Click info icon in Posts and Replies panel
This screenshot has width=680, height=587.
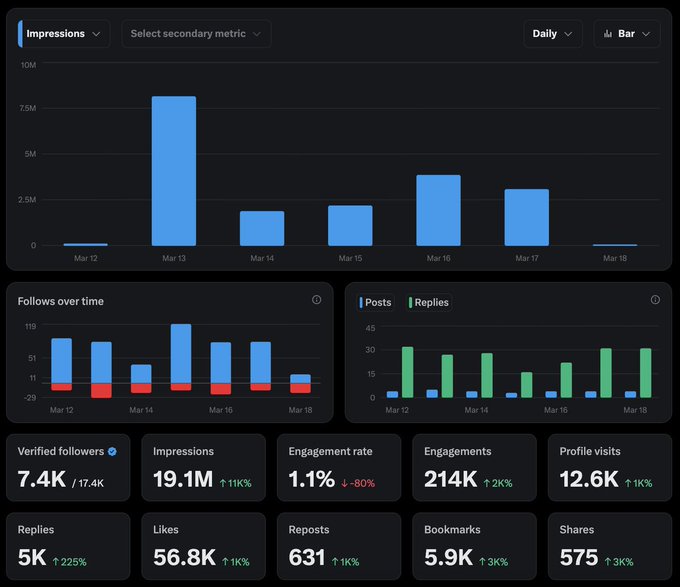(x=655, y=300)
